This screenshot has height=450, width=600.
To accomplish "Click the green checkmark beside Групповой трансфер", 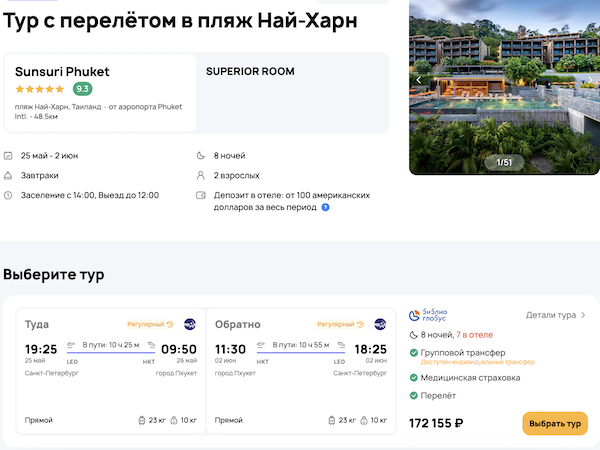I will click(415, 353).
